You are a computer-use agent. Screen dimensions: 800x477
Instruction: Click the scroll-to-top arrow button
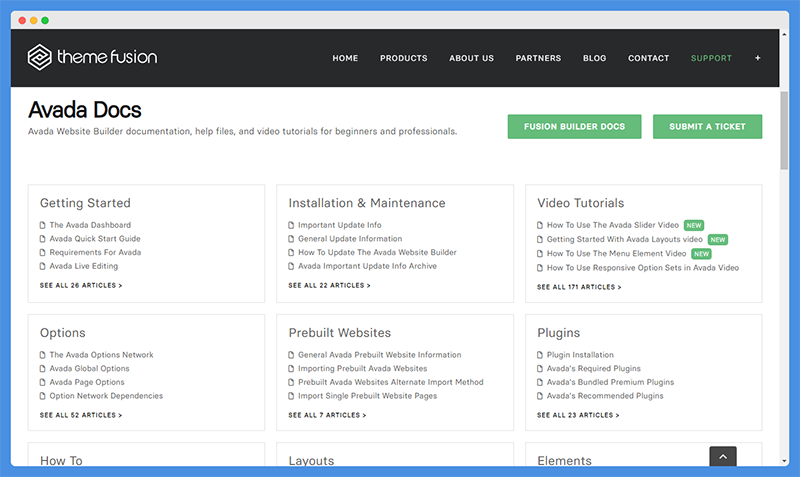pyautogui.click(x=723, y=457)
